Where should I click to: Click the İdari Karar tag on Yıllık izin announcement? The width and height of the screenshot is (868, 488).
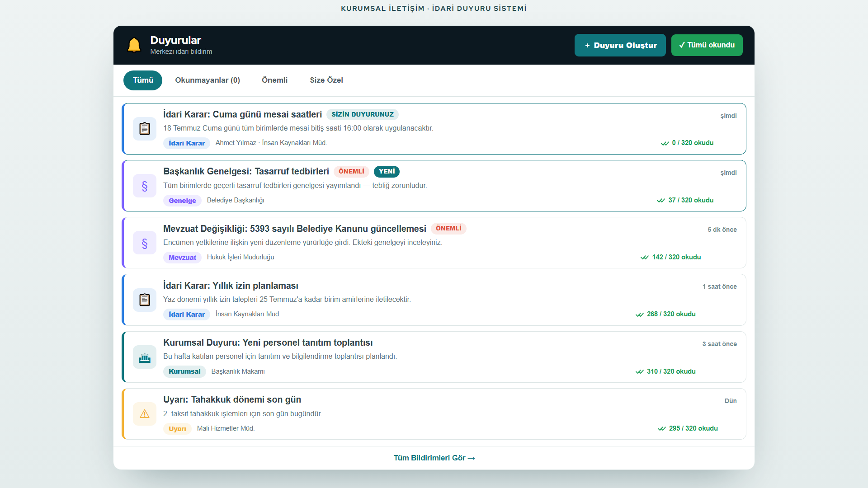(187, 314)
